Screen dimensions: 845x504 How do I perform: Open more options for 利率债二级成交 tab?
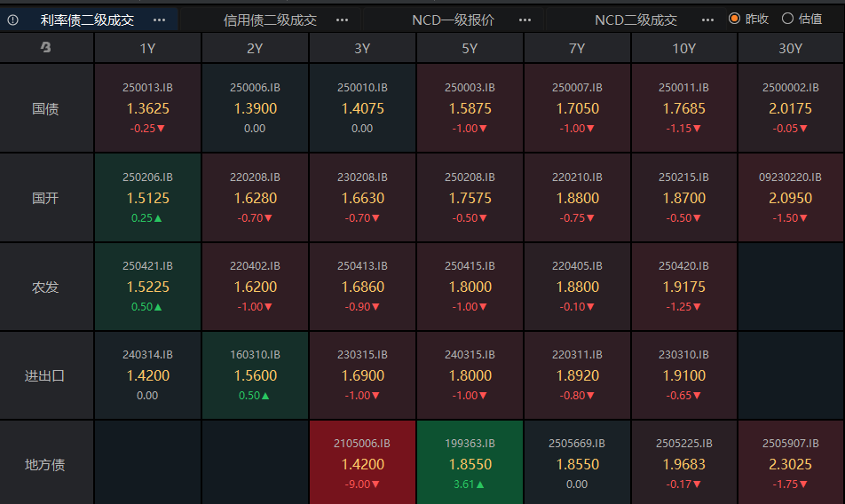click(160, 20)
